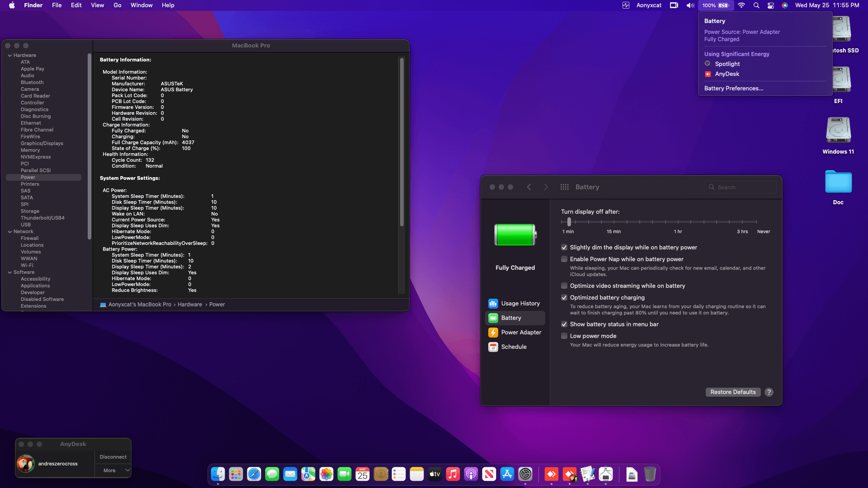This screenshot has width=868, height=488.
Task: Select USB in the Hardware list
Action: 26,225
